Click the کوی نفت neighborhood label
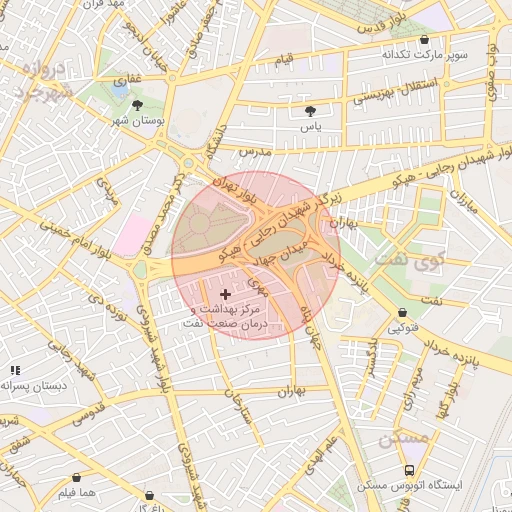 pyautogui.click(x=409, y=260)
